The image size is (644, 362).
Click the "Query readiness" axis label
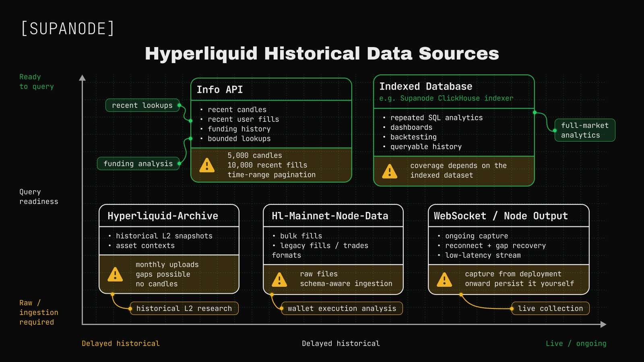pyautogui.click(x=39, y=197)
